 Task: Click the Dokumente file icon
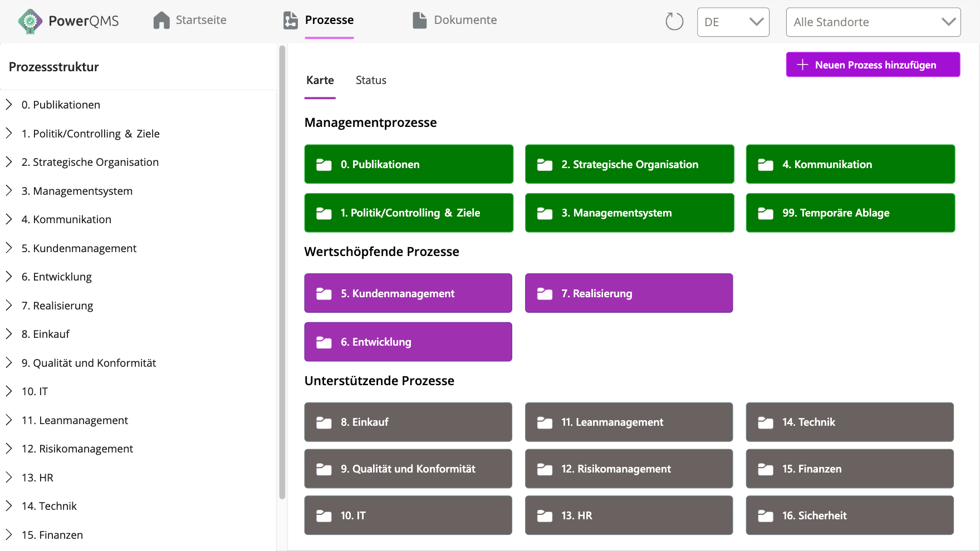(419, 21)
